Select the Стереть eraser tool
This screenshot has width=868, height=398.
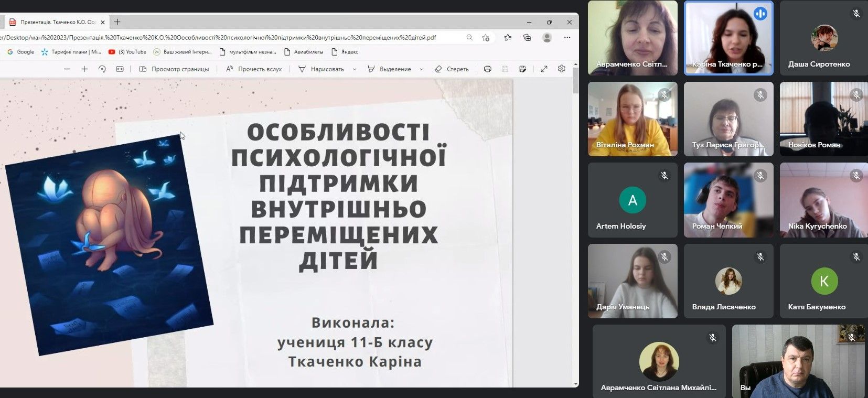[x=452, y=69]
